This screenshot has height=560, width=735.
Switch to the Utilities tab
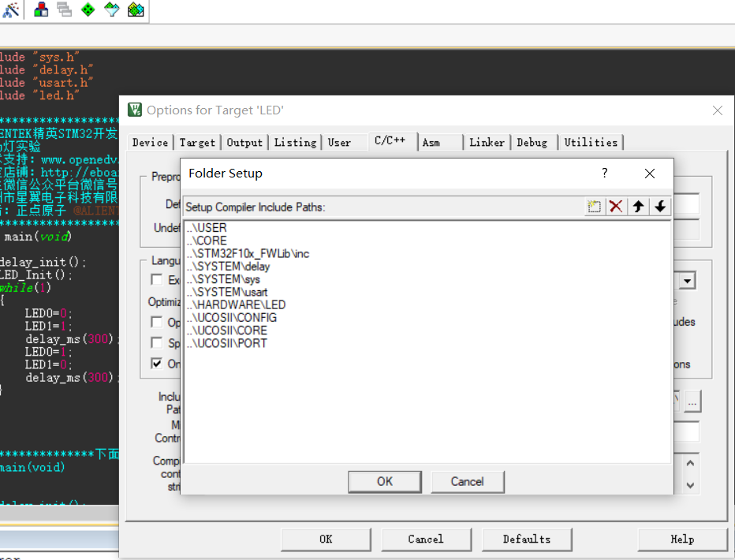tap(591, 143)
